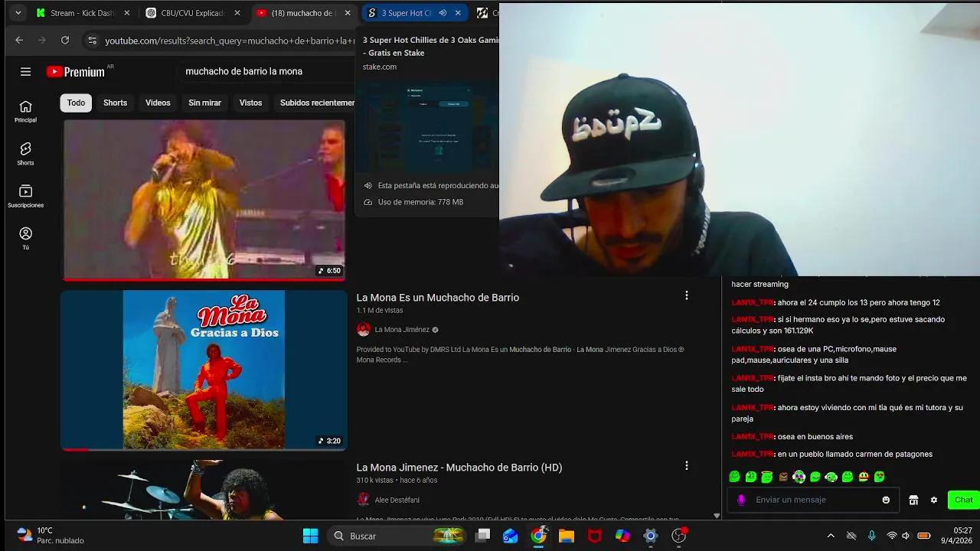Focus the Enviar un mensaje chat field

click(812, 500)
